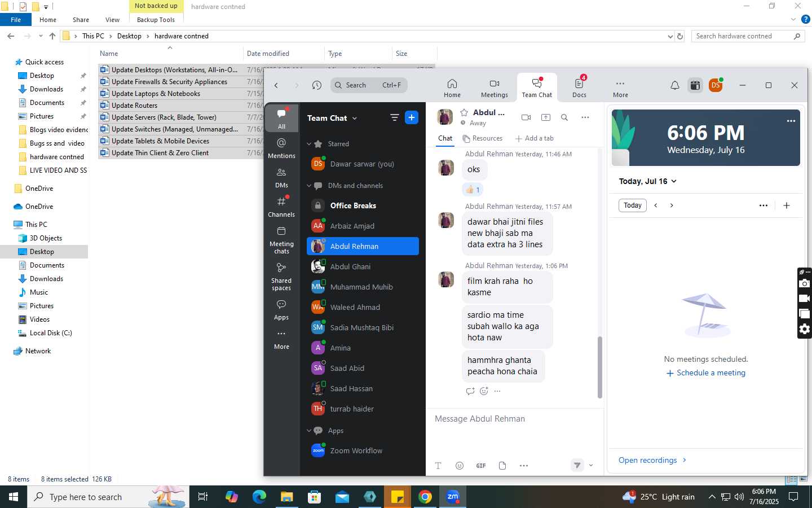Open the Share ribbon tab in Explorer
Viewport: 812px width, 508px height.
point(81,20)
